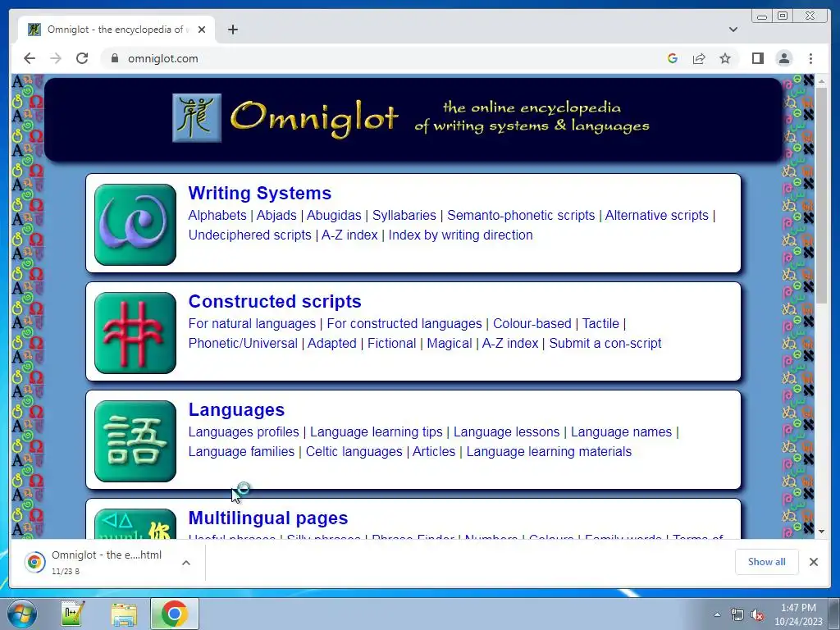The width and height of the screenshot is (840, 630).
Task: Open the Phonetic/Universal link
Action: tap(243, 344)
